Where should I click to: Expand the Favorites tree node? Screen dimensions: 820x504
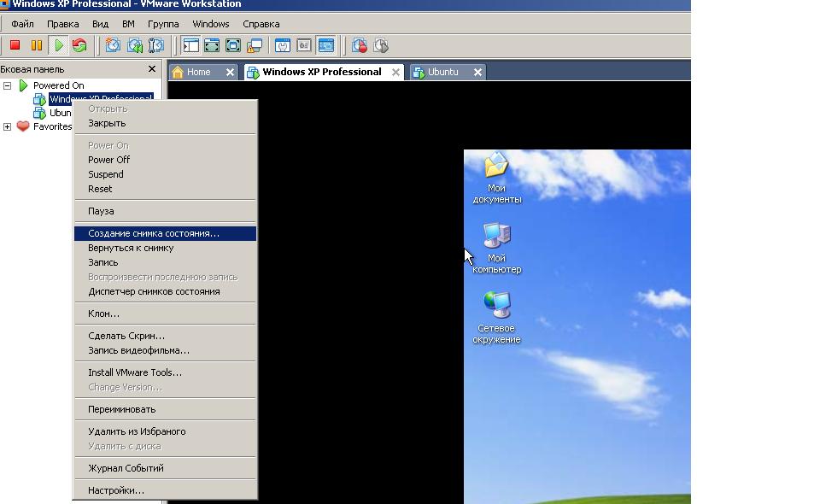pyautogui.click(x=8, y=126)
